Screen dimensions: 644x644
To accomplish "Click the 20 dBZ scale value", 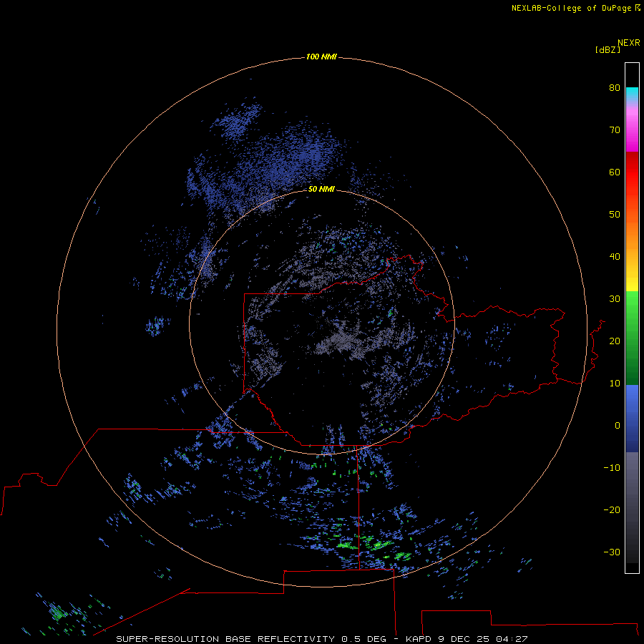I will (x=615, y=341).
